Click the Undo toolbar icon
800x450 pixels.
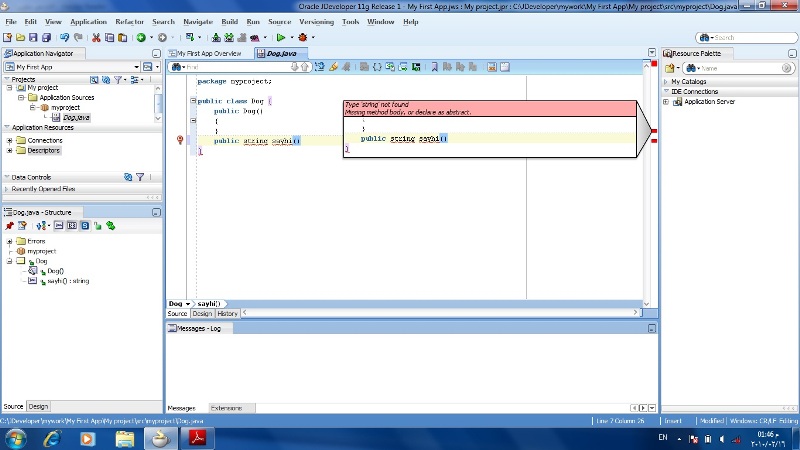64,37
